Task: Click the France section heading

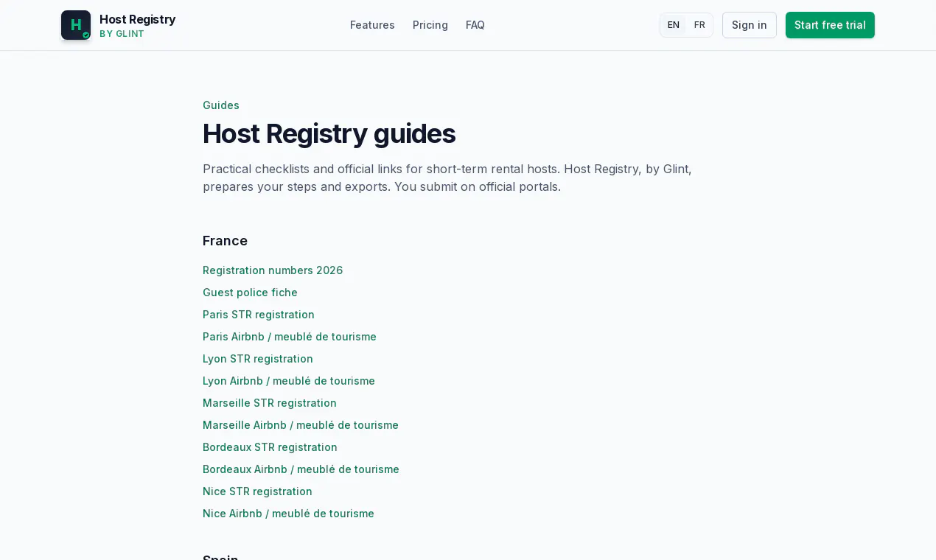Action: [225, 241]
